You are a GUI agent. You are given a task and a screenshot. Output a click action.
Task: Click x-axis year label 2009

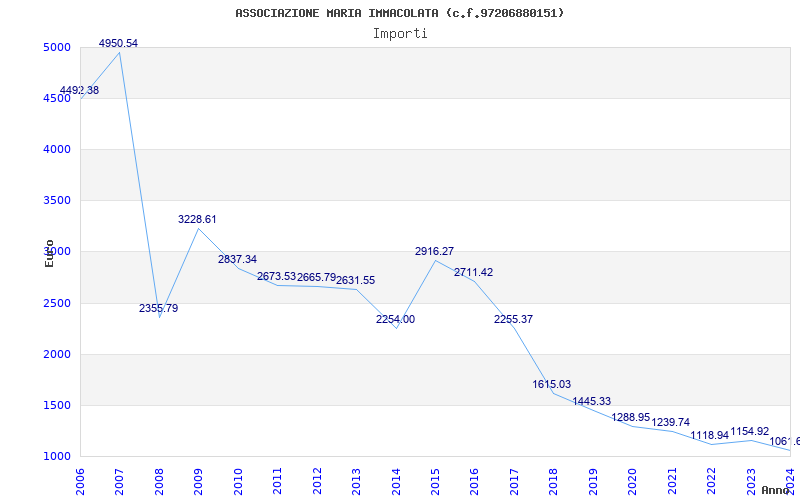click(x=198, y=481)
